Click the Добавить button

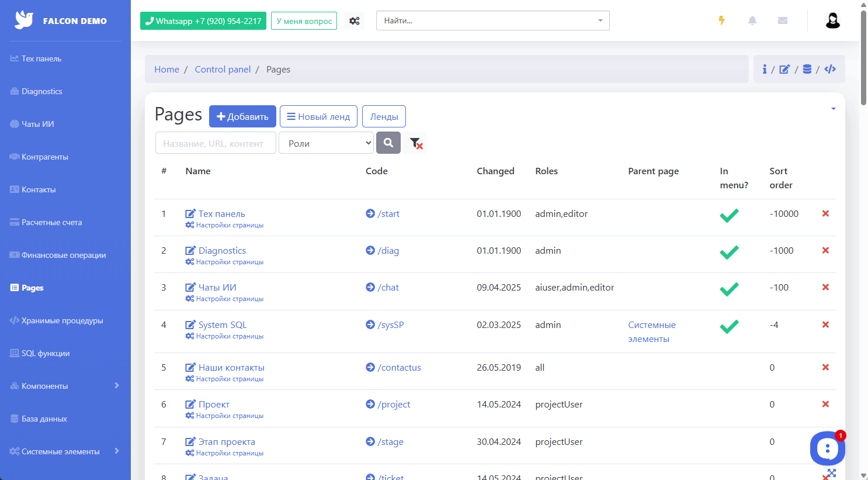tap(242, 116)
